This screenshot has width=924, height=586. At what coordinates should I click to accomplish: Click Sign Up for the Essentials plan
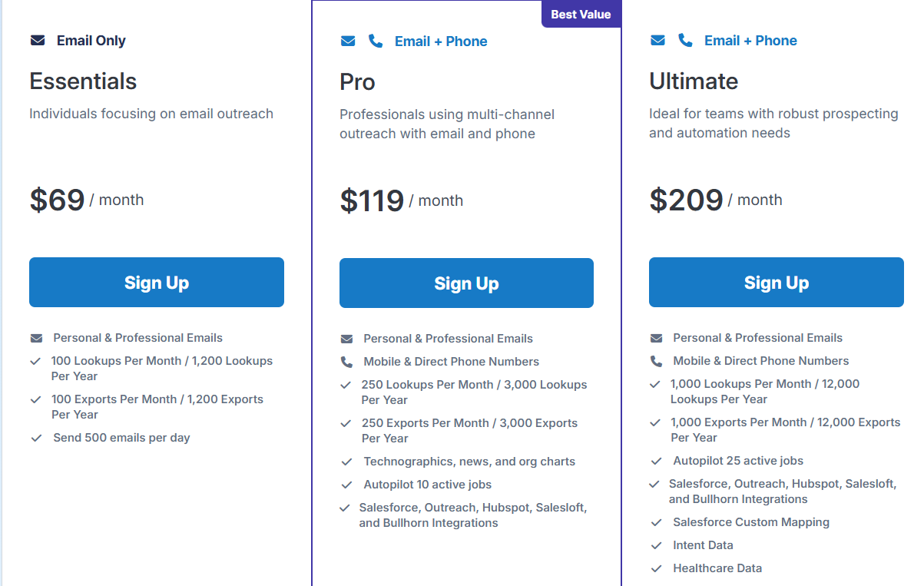156,282
